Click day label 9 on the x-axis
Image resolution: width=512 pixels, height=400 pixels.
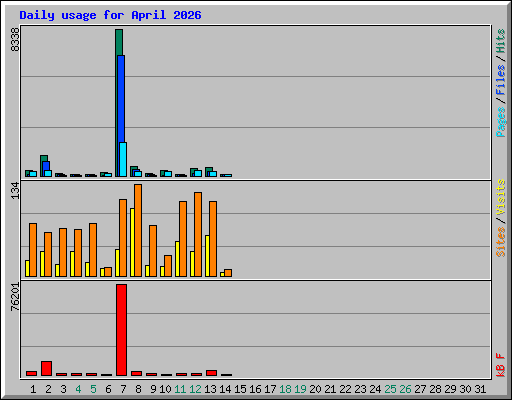153,389
